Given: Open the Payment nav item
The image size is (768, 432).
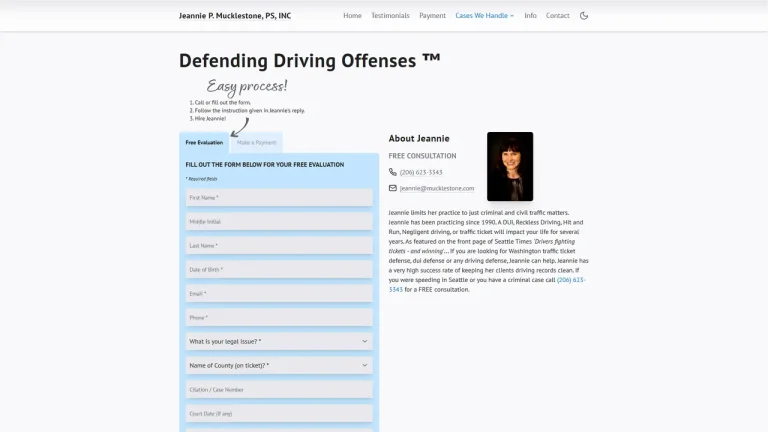Looking at the screenshot, I should [x=432, y=16].
